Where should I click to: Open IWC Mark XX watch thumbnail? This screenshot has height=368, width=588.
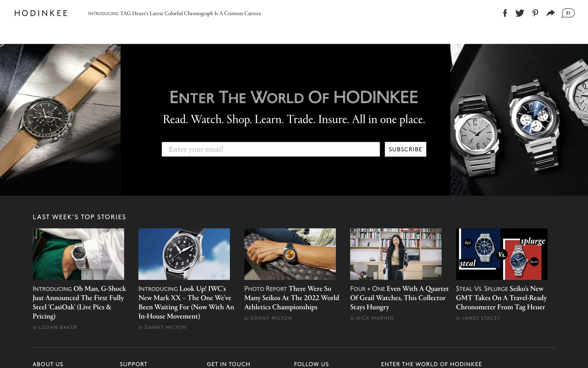click(184, 254)
